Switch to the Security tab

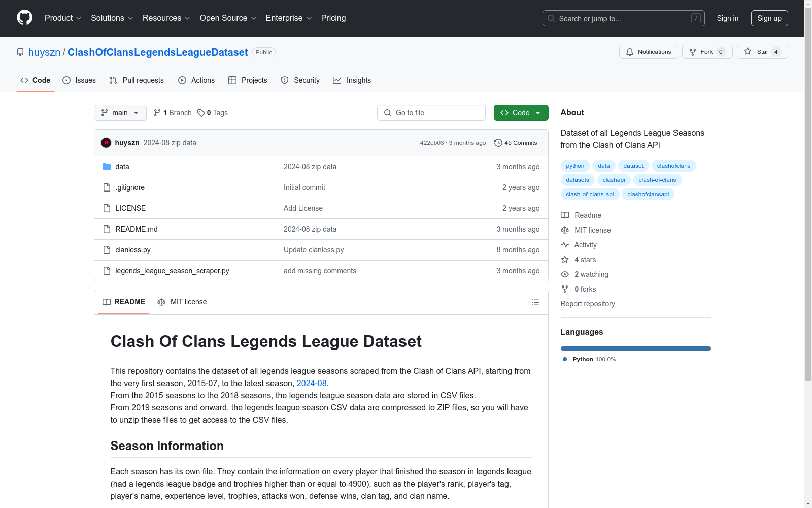(300, 80)
